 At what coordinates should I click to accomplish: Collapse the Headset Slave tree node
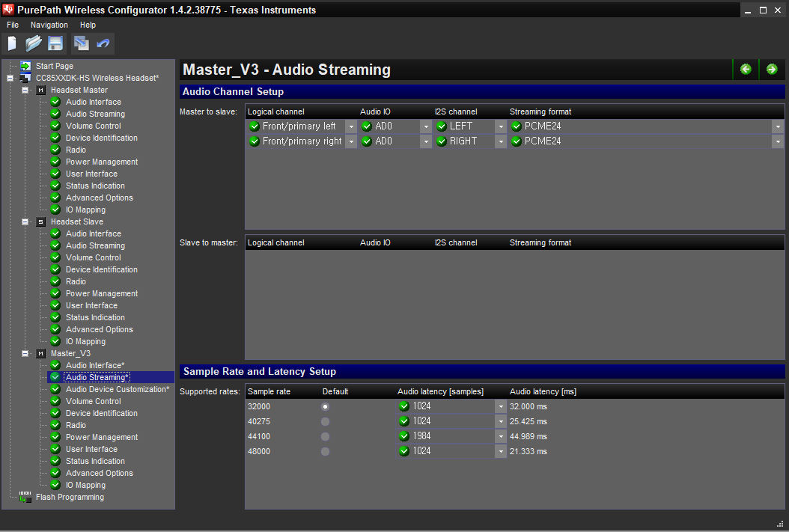(25, 221)
